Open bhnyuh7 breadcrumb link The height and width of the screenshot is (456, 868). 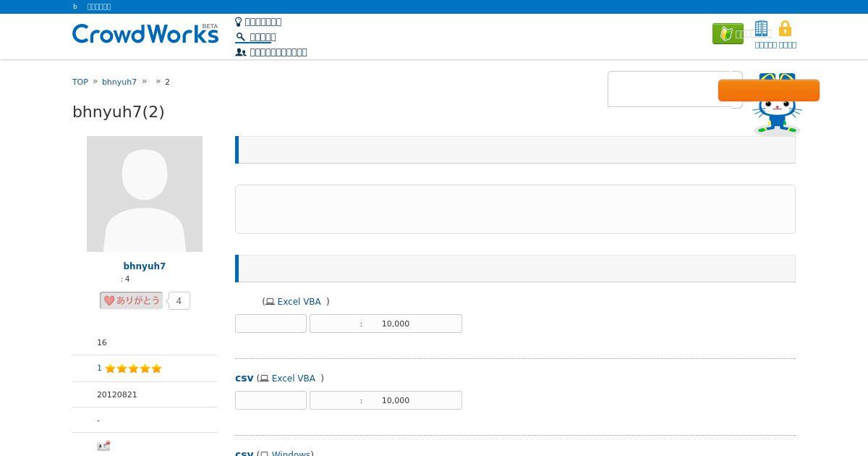click(119, 82)
